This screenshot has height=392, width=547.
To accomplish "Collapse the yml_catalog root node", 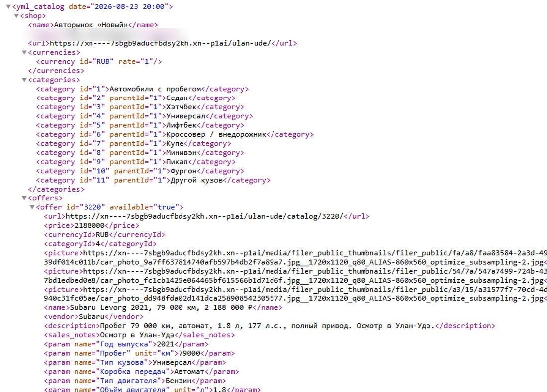I will 8,6.
